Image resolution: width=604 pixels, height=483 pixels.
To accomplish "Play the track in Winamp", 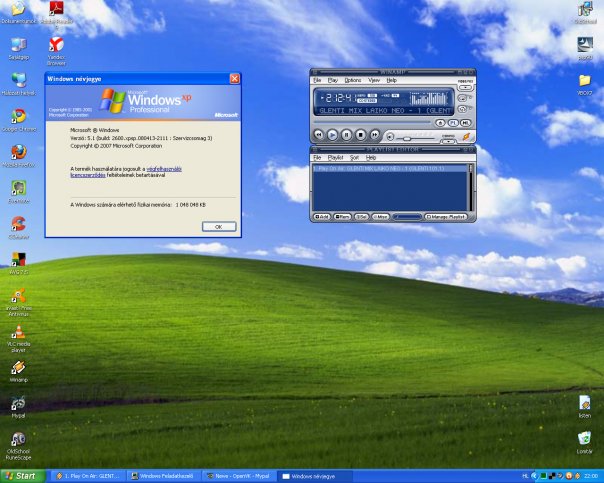I will tap(332, 135).
